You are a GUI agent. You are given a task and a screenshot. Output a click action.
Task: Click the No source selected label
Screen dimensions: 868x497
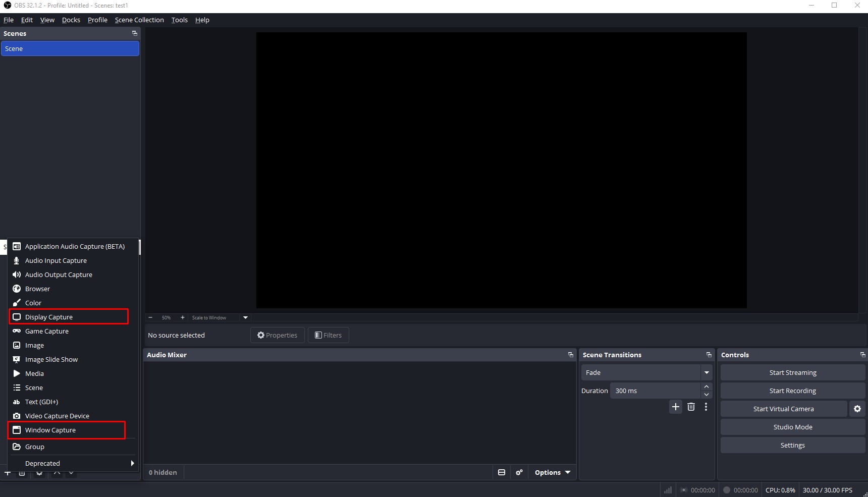tap(176, 335)
